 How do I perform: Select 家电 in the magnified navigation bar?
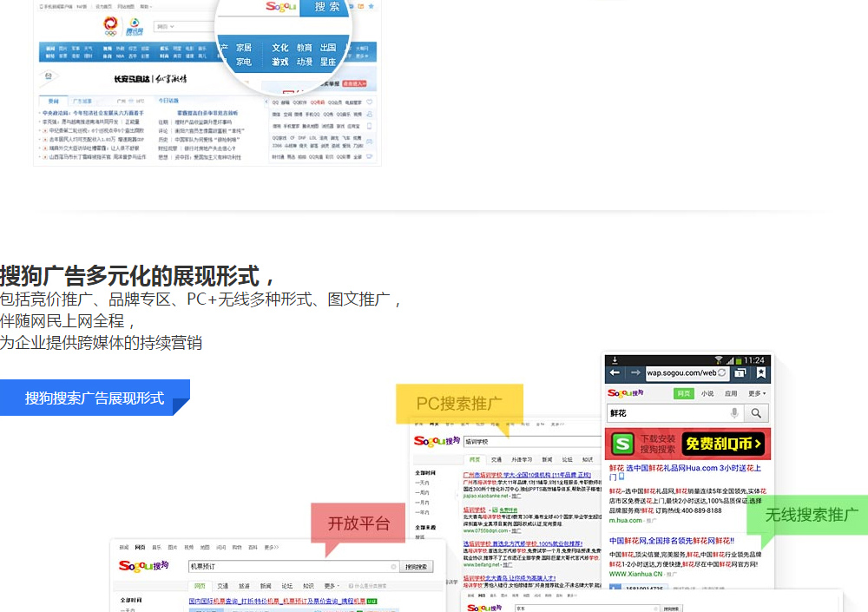(244, 62)
